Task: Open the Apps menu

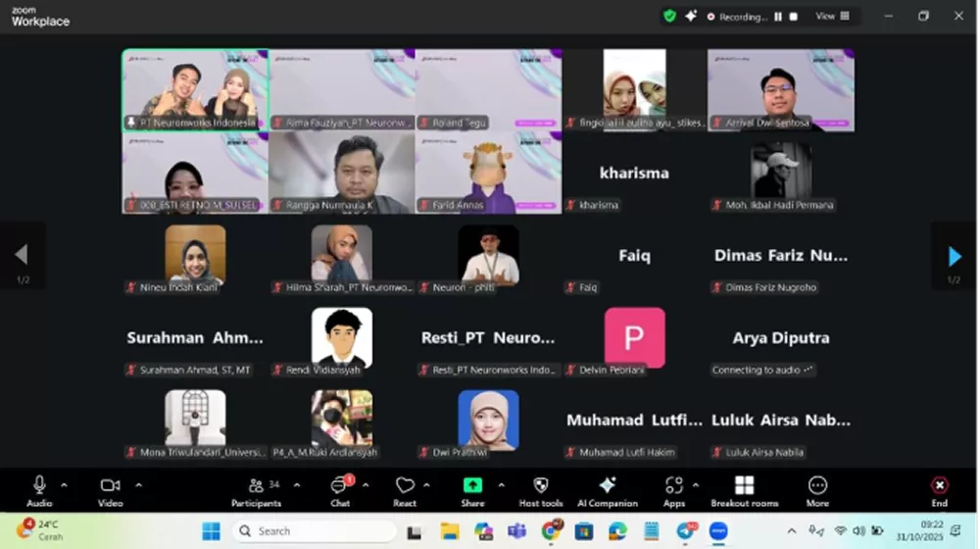Action: point(674,491)
